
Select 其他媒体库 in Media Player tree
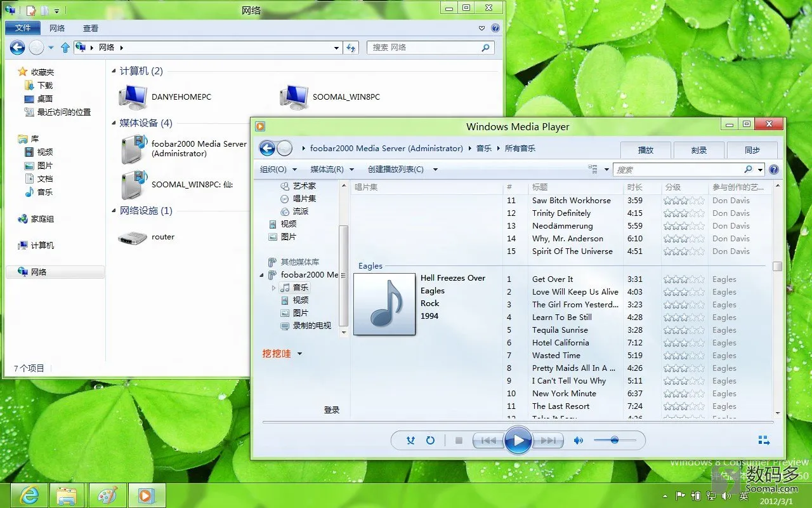tap(299, 262)
